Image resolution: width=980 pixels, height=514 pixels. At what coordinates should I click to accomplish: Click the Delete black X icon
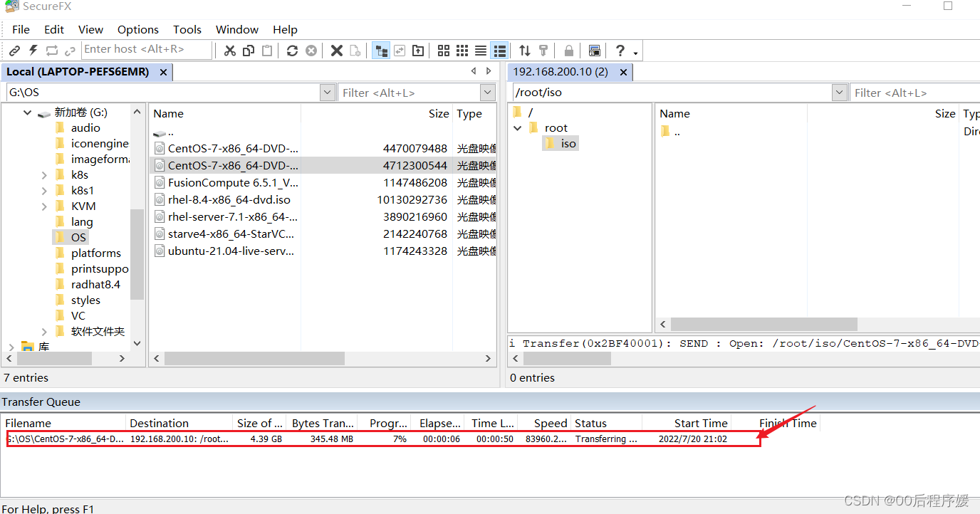tap(337, 51)
